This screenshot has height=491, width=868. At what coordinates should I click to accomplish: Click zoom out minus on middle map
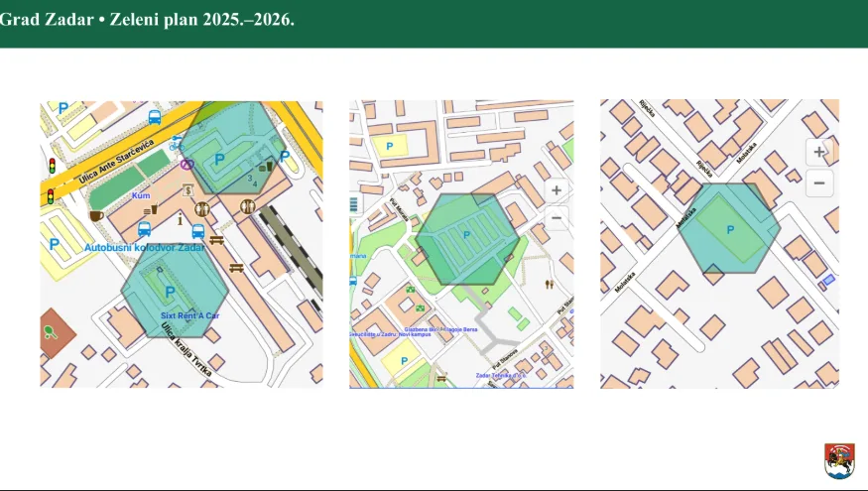pos(557,217)
